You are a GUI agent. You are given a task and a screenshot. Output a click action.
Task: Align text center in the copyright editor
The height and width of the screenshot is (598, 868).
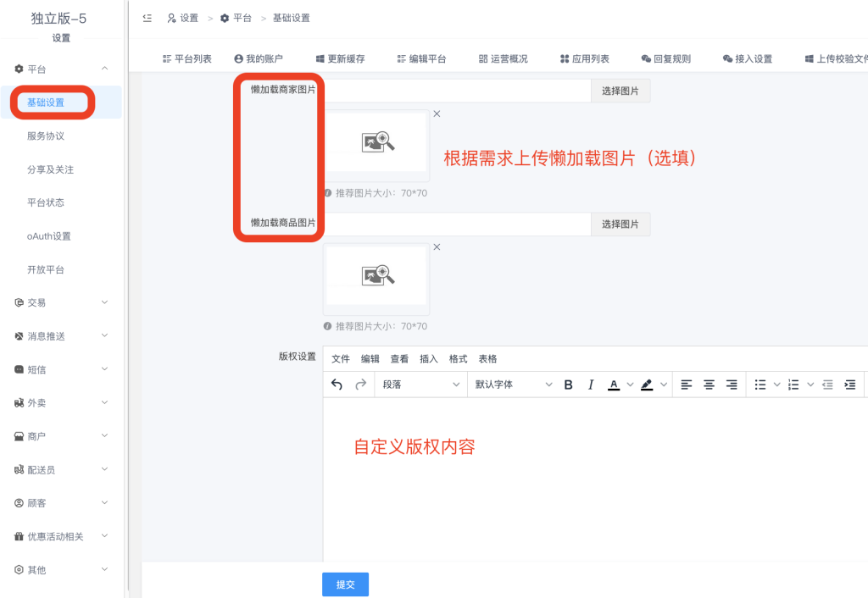pos(709,385)
